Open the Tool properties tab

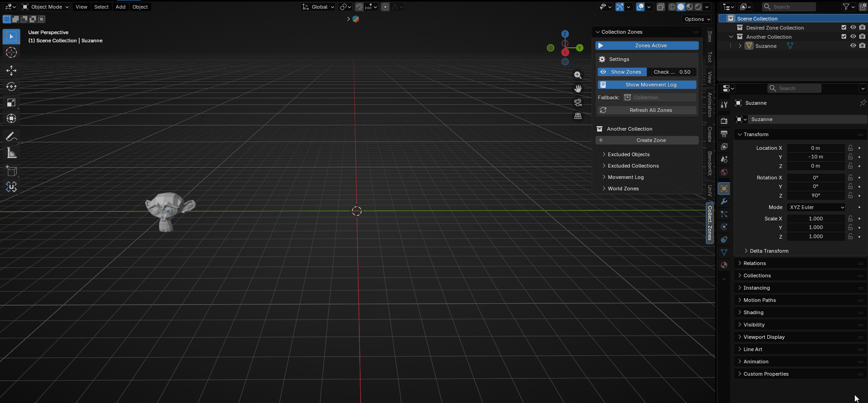click(724, 104)
